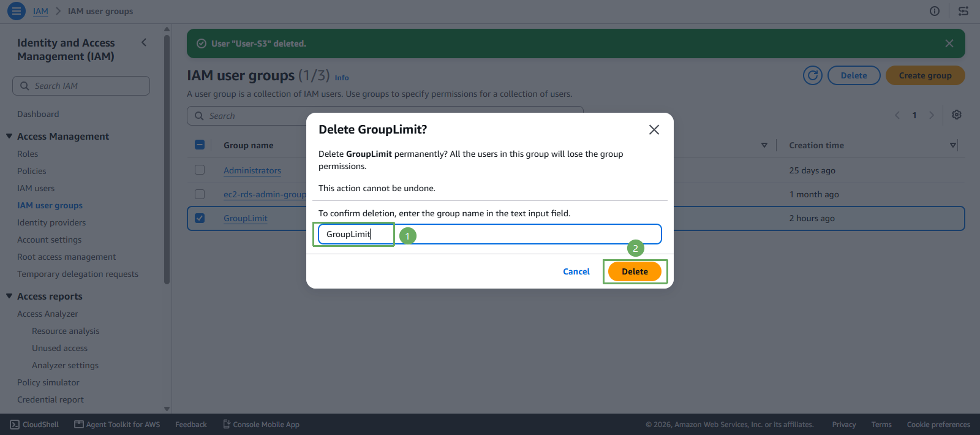Open Temporary delegation requests
980x435 pixels.
coord(78,274)
